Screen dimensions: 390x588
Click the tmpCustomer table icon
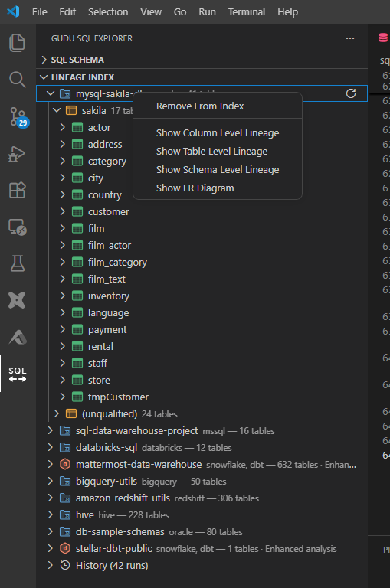point(77,397)
